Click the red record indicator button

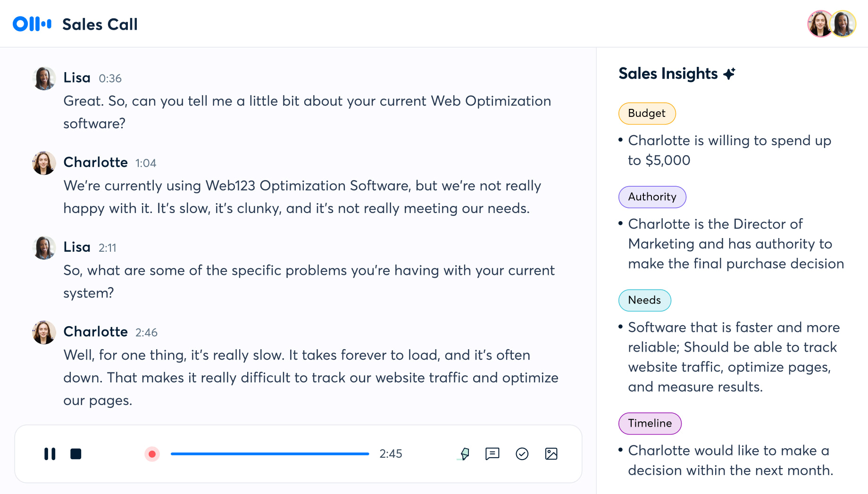click(152, 454)
